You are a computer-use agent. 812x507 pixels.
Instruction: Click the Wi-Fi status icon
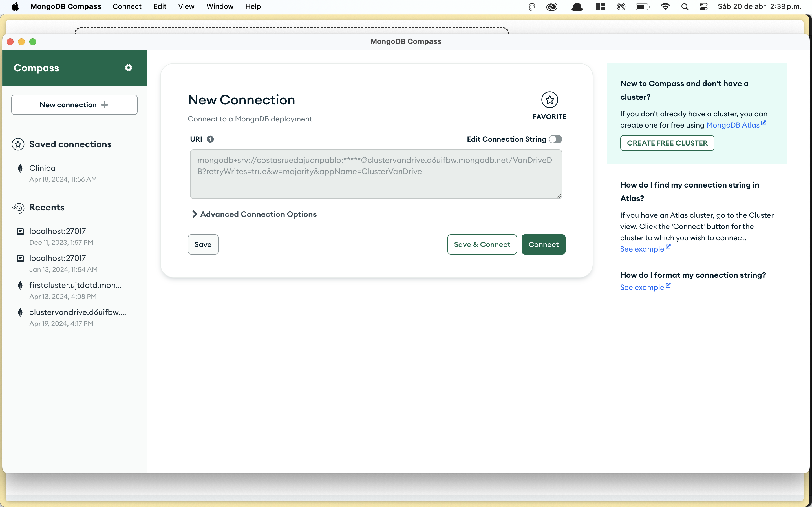click(665, 7)
